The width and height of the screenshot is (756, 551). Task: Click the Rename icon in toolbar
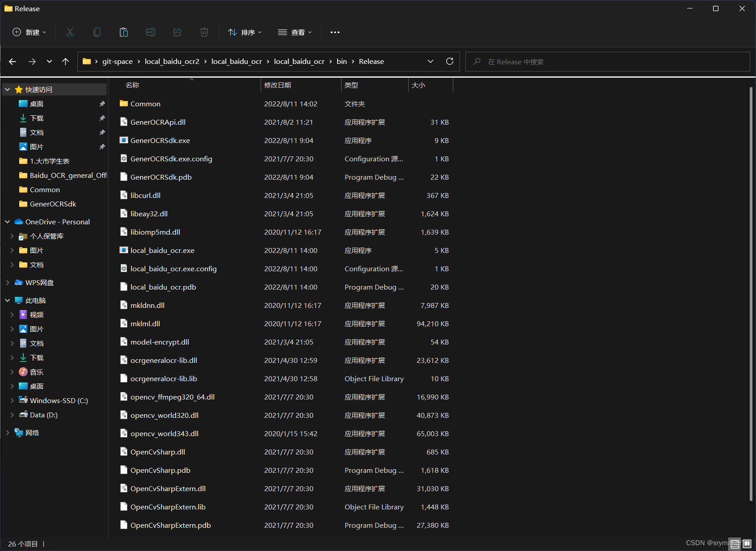click(151, 32)
